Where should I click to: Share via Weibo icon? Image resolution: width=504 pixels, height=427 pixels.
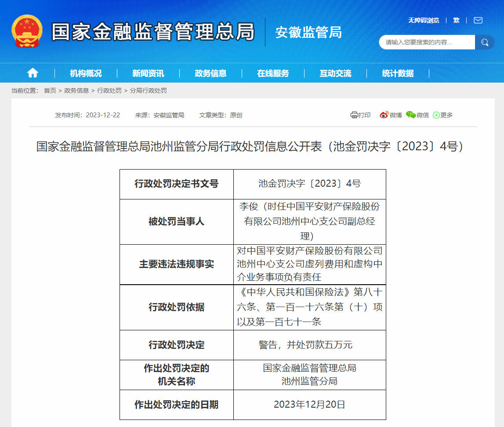tap(384, 115)
